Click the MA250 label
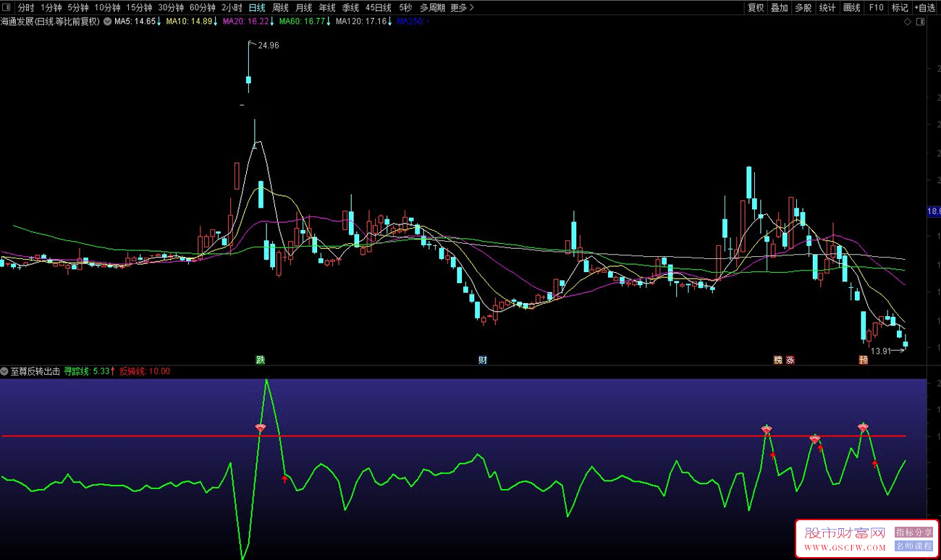The image size is (941, 560). [413, 22]
